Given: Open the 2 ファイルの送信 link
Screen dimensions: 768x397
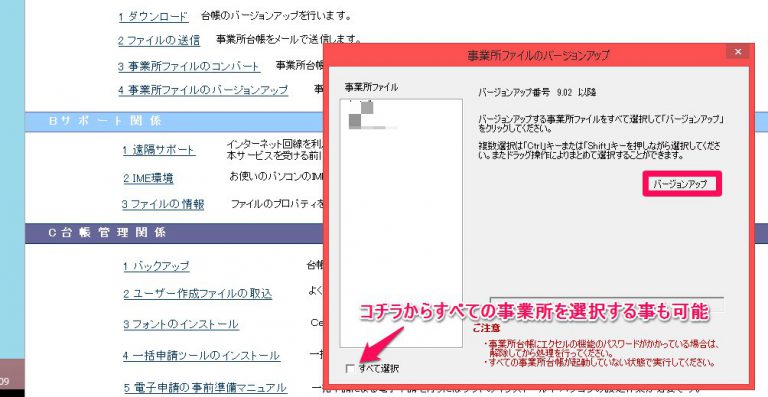Looking at the screenshot, I should pyautogui.click(x=159, y=41).
